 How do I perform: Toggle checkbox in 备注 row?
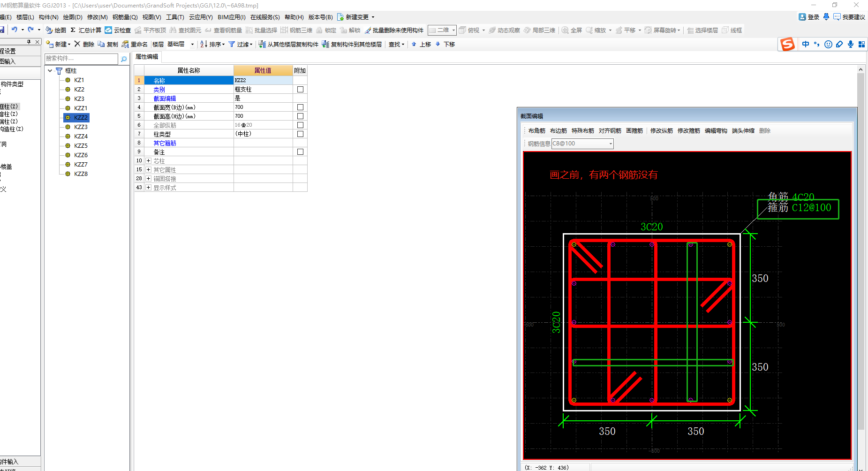[300, 152]
